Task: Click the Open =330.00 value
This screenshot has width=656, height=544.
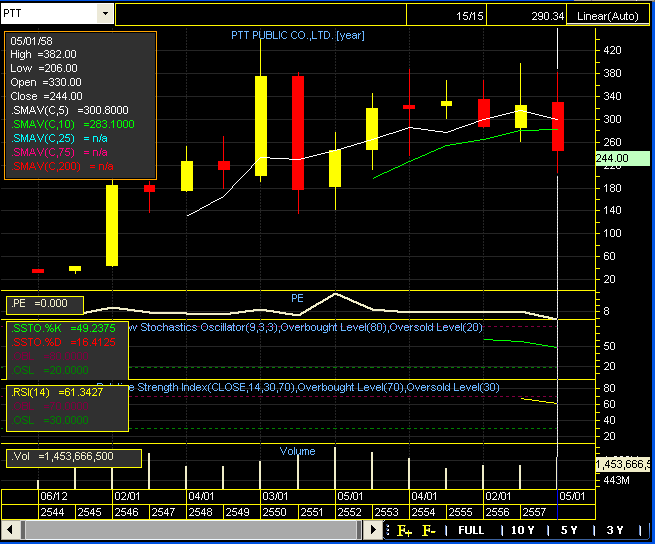Action: point(46,82)
